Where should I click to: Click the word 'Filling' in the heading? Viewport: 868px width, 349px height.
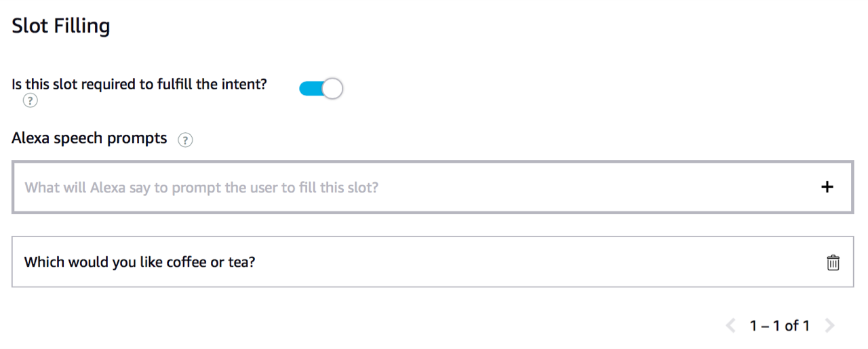pos(82,26)
